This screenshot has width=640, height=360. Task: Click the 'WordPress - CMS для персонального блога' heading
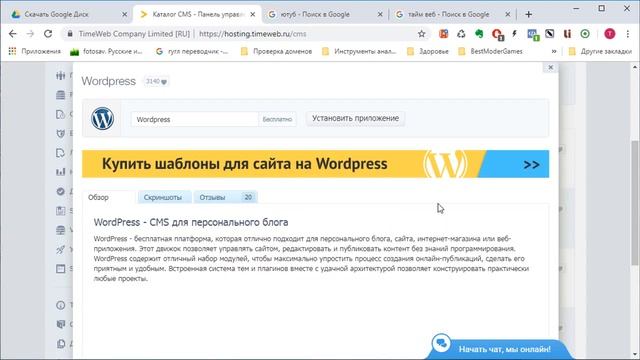click(x=191, y=222)
